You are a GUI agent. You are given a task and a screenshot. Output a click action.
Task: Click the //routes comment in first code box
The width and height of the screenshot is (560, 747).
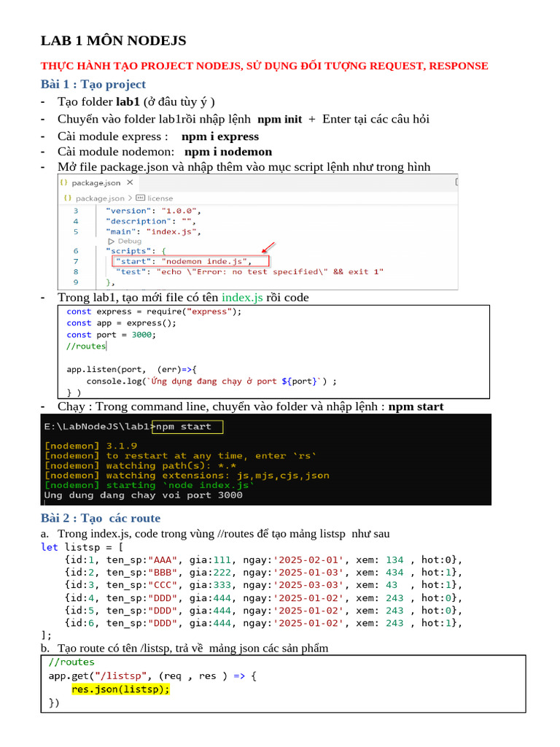pyautogui.click(x=86, y=347)
